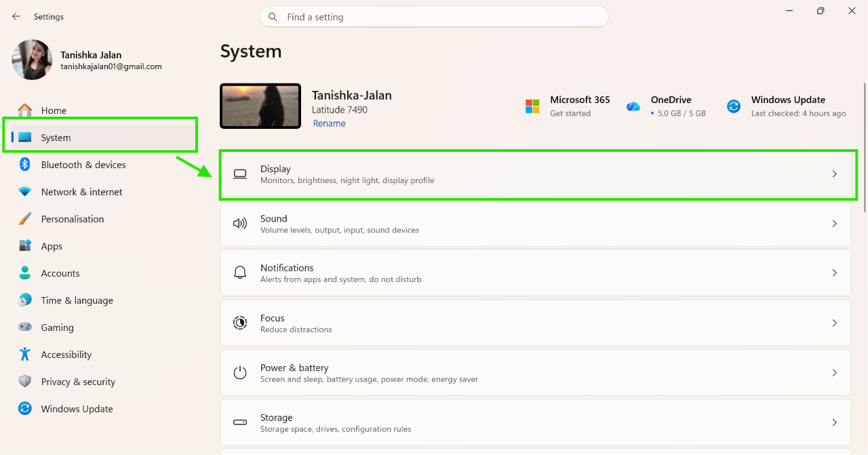Click the account email address text

111,66
